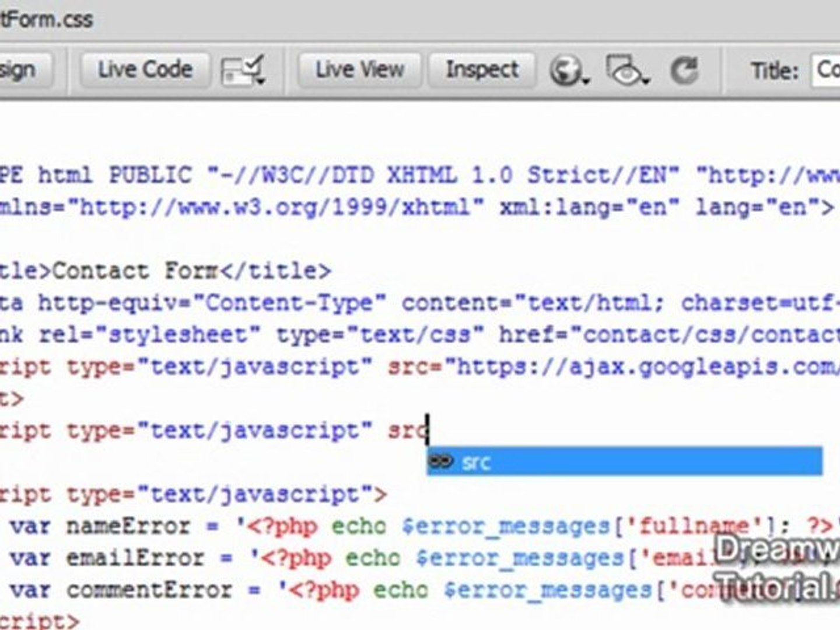Screen dimensions: 840x630
Task: Select the src autocomplete suggestion
Action: point(625,461)
